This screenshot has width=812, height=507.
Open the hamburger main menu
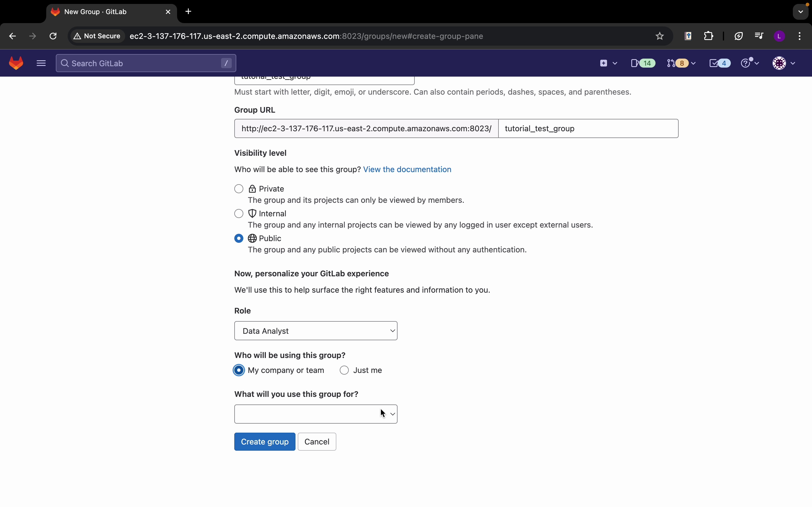41,63
